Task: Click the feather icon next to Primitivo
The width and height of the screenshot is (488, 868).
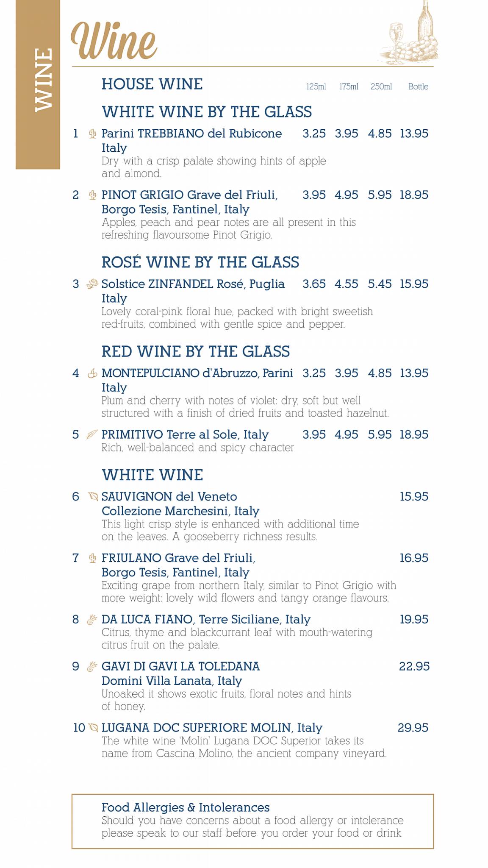Action: point(92,434)
